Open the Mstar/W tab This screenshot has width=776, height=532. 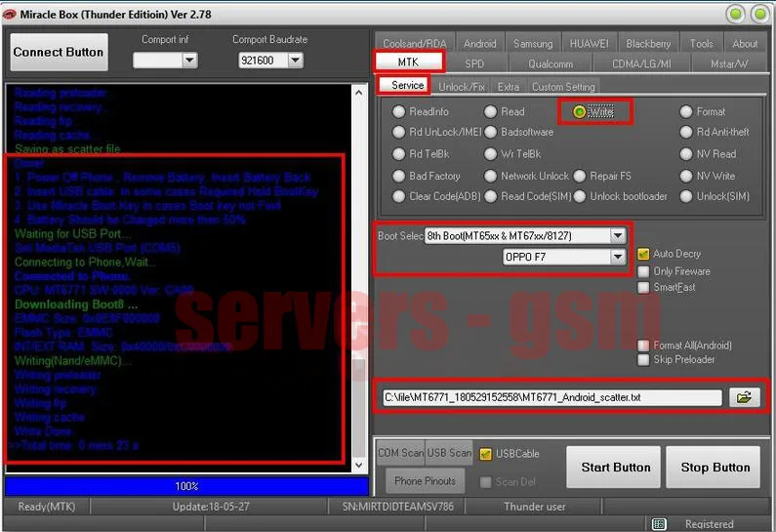tap(728, 63)
